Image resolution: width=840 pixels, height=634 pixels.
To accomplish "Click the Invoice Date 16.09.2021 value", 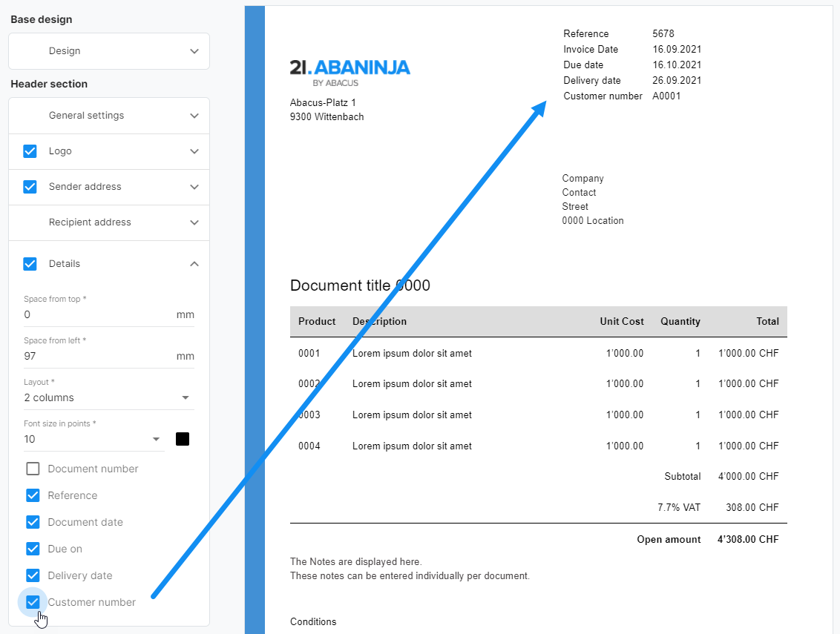I will (677, 49).
